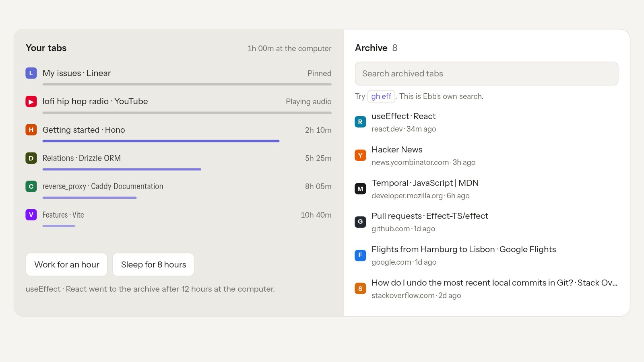Click the Drizzle ORM favicon for Relations
This screenshot has height=362, width=644.
coord(31,158)
